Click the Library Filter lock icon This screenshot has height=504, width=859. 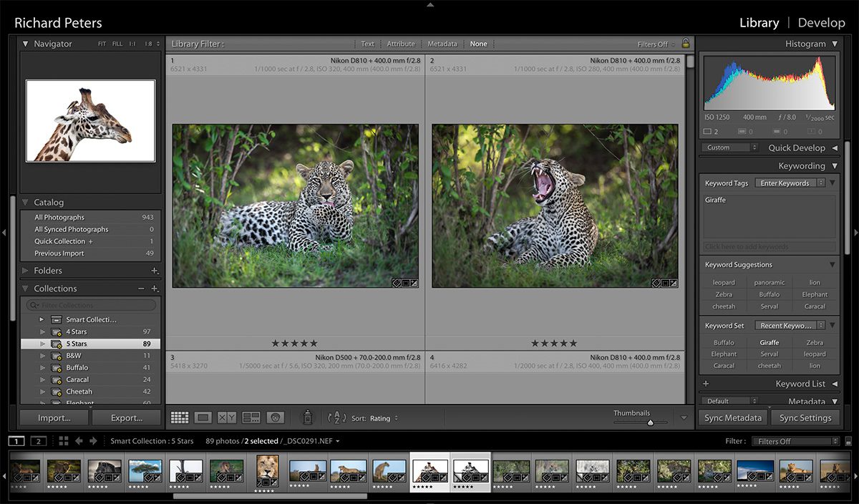pos(685,44)
